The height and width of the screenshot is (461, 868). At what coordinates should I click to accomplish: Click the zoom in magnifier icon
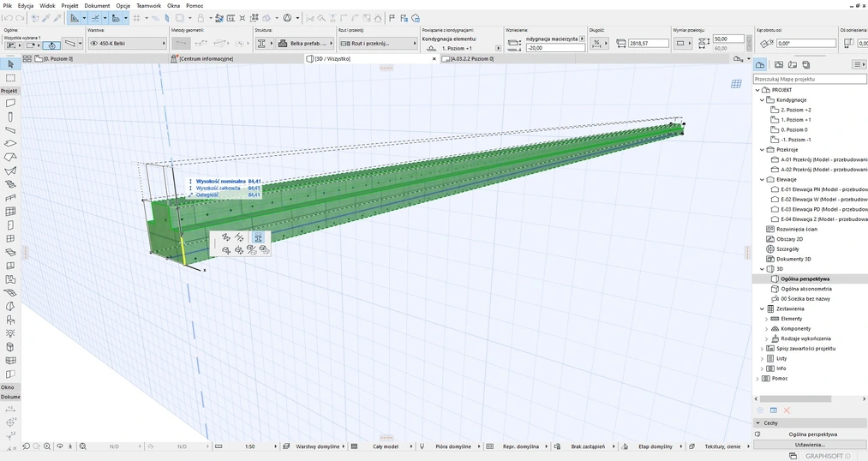point(46,446)
